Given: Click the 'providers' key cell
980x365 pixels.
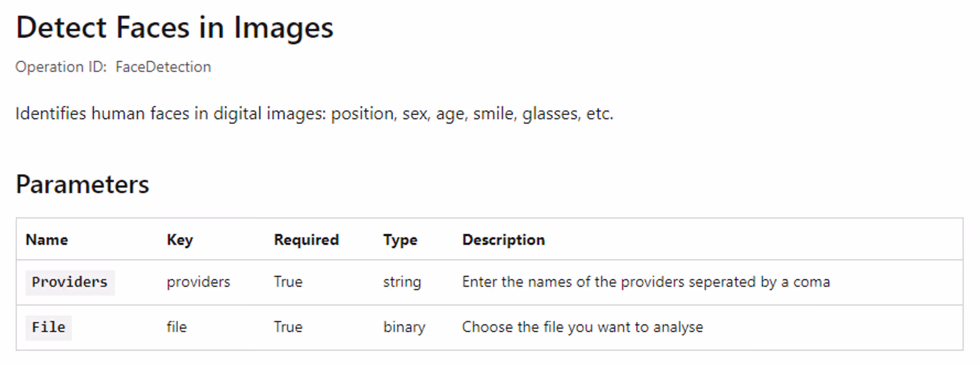Looking at the screenshot, I should [198, 282].
